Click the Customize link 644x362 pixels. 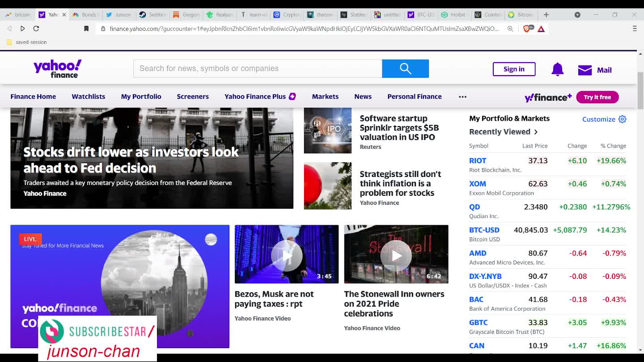[598, 119]
